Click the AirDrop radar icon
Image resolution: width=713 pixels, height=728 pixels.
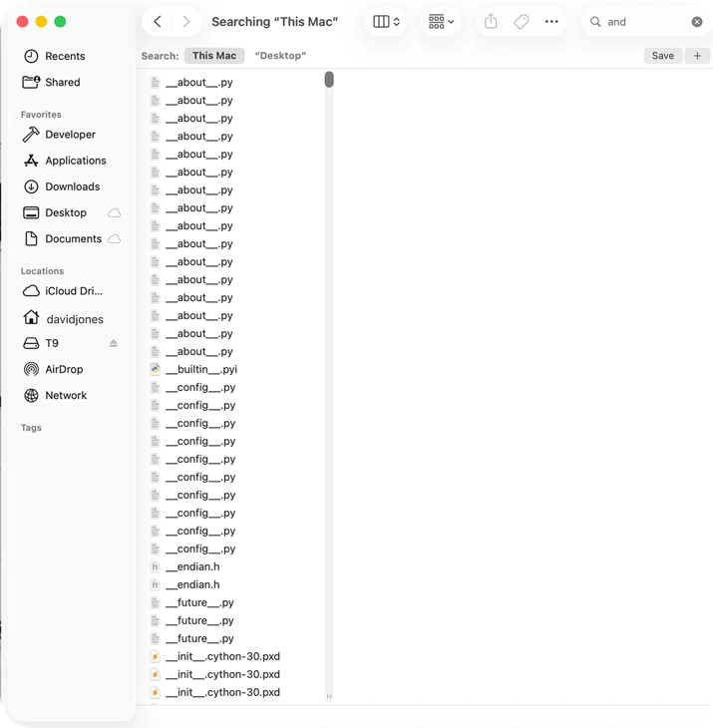31,369
